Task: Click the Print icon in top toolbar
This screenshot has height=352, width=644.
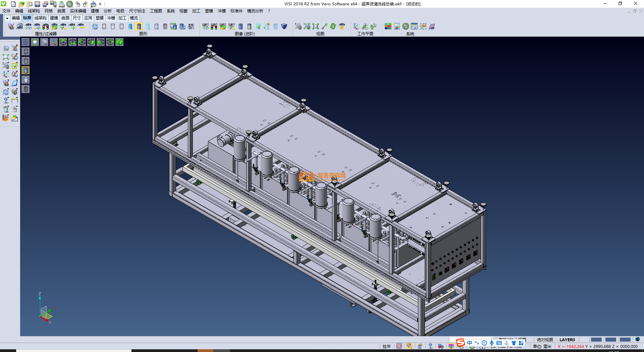Action: pyautogui.click(x=61, y=4)
